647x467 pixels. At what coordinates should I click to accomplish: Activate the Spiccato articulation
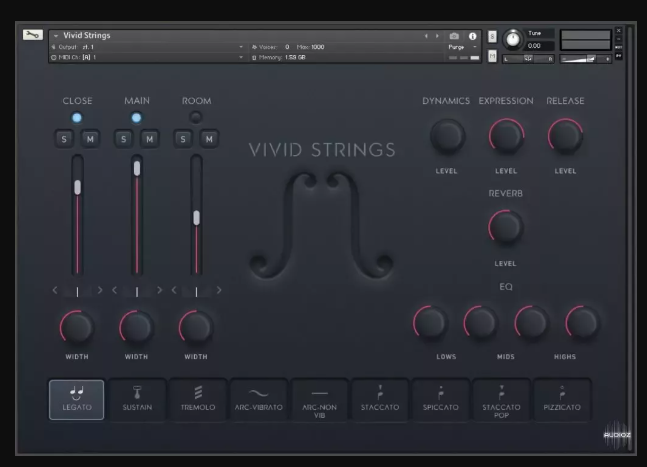tap(441, 399)
